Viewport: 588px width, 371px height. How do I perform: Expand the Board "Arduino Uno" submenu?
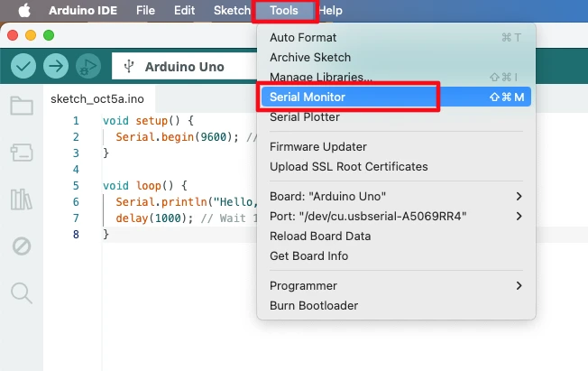[396, 196]
